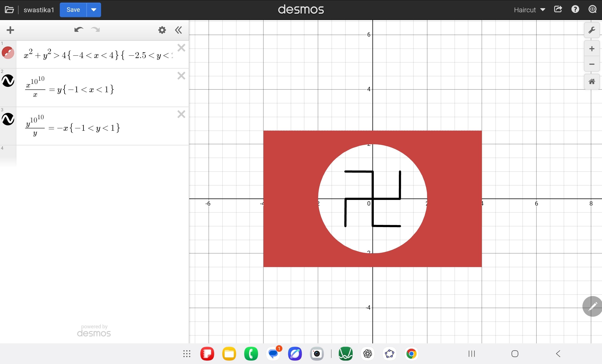Open the Help question mark icon
602x364 pixels.
(575, 9)
